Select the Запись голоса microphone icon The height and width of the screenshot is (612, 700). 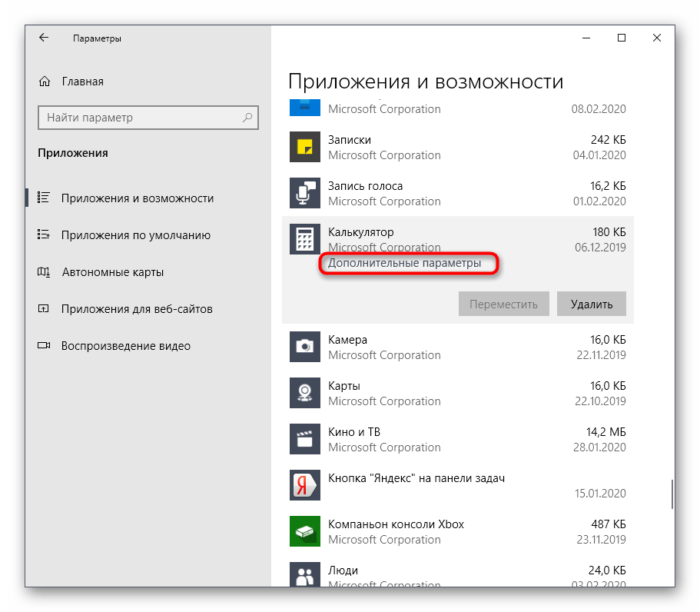click(304, 194)
